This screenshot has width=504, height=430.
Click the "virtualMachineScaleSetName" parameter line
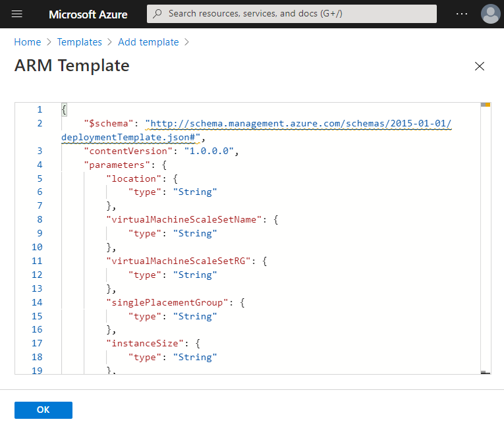click(184, 220)
